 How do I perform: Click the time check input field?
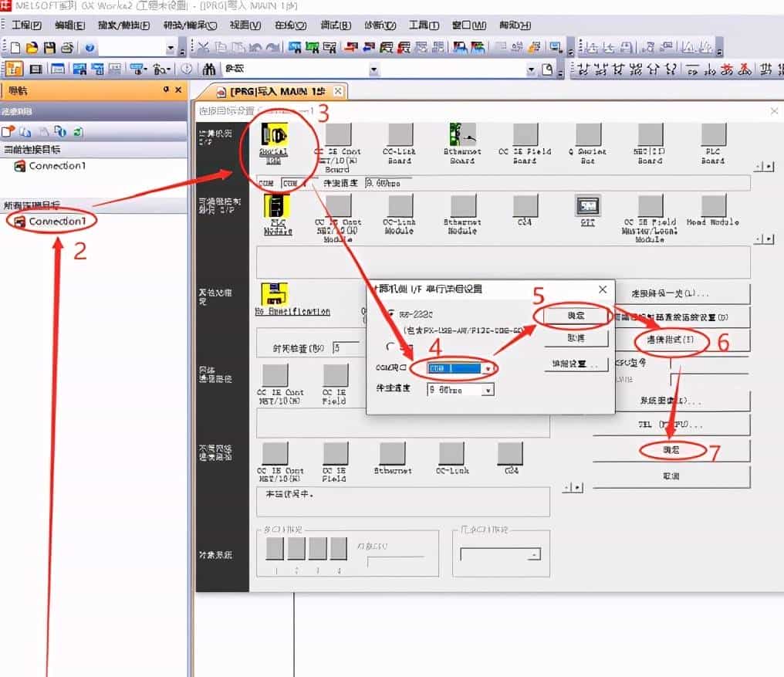click(346, 347)
